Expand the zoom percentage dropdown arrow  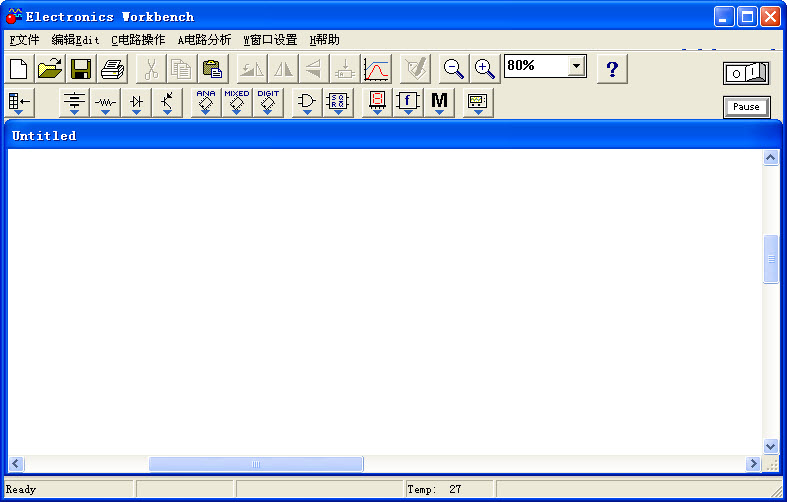[577, 66]
